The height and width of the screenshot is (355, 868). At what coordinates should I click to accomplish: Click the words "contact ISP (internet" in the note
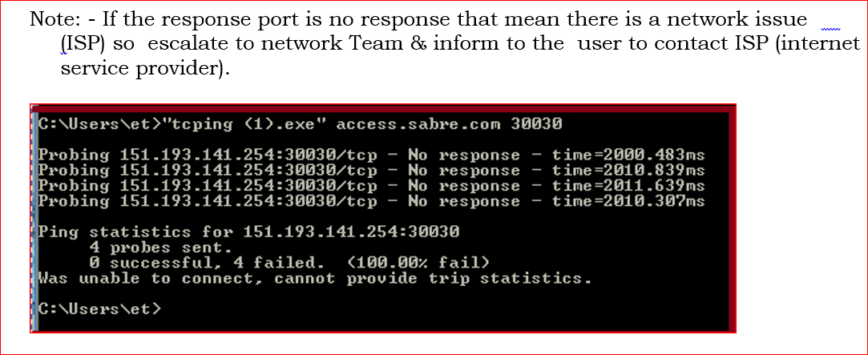(x=767, y=44)
